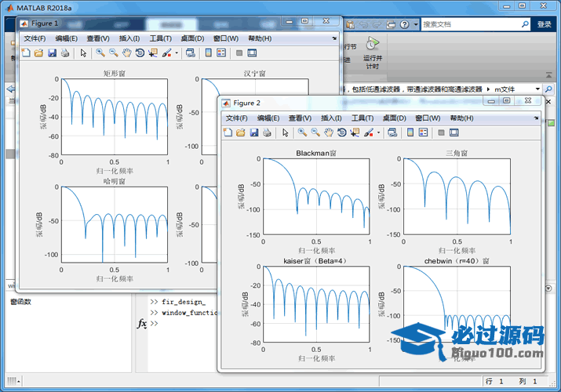Open 工具(T) menu in Figure 2
The image size is (561, 392).
pyautogui.click(x=362, y=118)
